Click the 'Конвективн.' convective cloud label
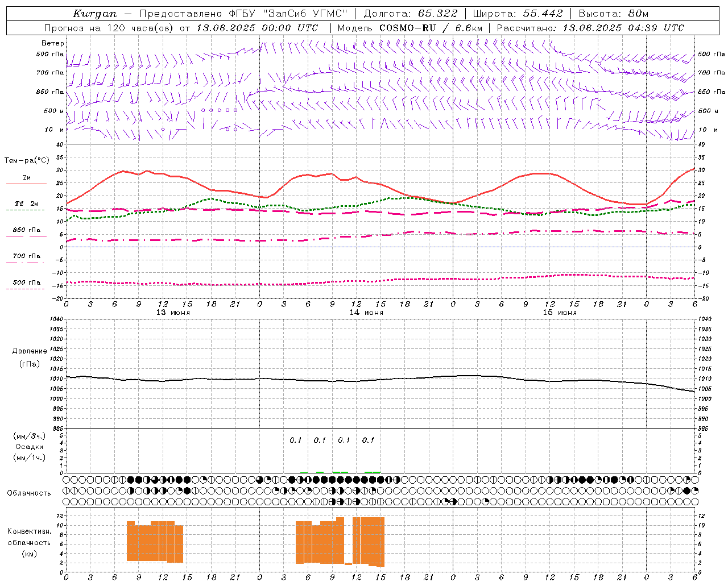Image resolution: width=728 pixels, height=582 pixels. coord(30,531)
